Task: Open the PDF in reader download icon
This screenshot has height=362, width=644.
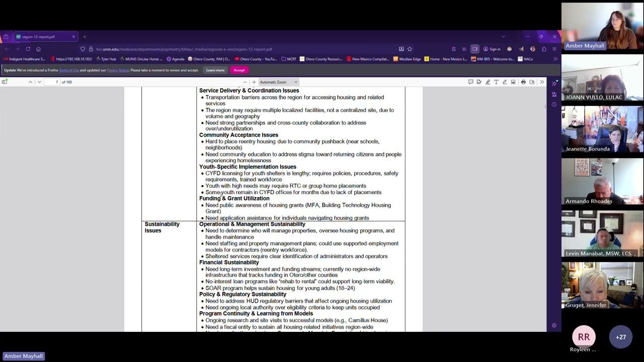Action: point(401,49)
